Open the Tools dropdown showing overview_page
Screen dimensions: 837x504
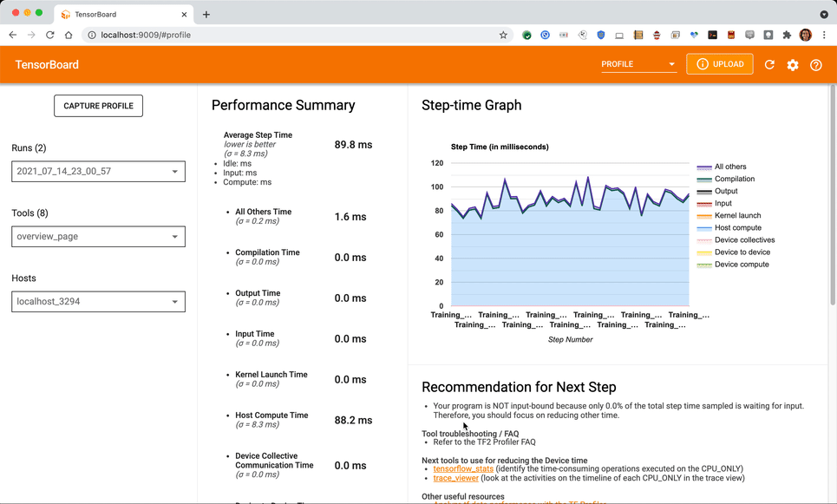coord(98,237)
